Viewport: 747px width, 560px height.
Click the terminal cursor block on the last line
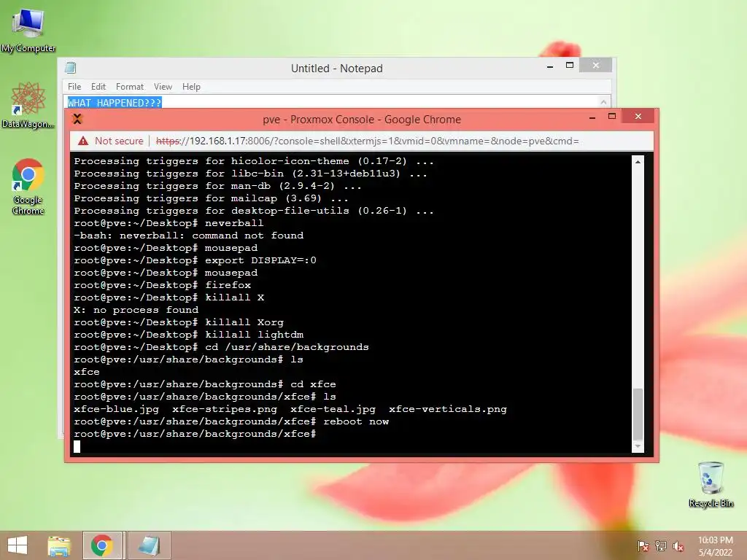77,446
